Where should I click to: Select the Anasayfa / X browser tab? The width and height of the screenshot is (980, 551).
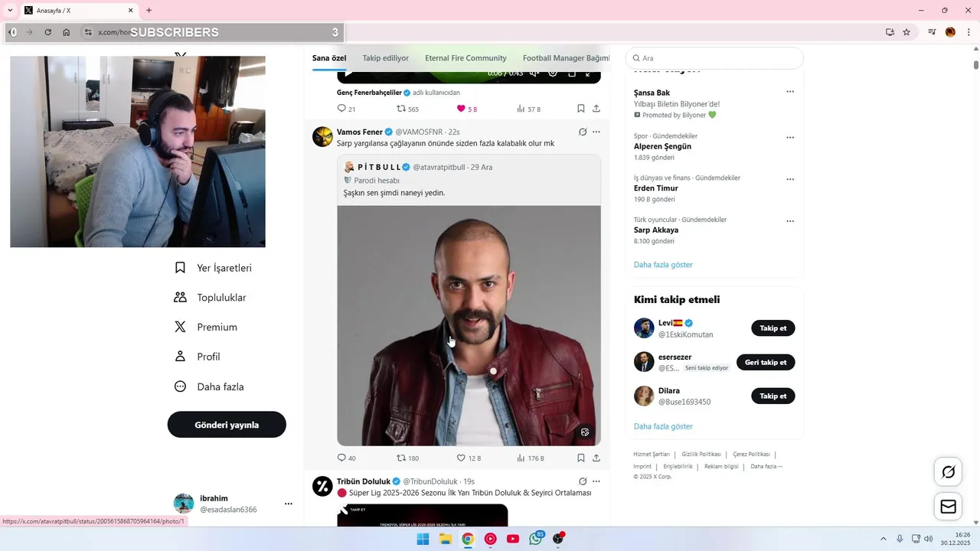pyautogui.click(x=79, y=11)
